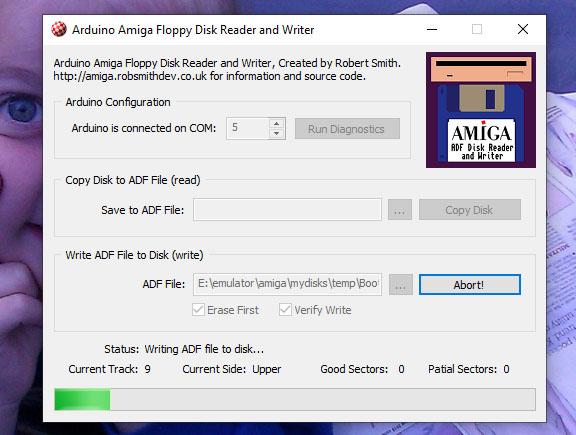The height and width of the screenshot is (435, 576).
Task: Decrease COM port number with down arrow
Action: point(277,134)
